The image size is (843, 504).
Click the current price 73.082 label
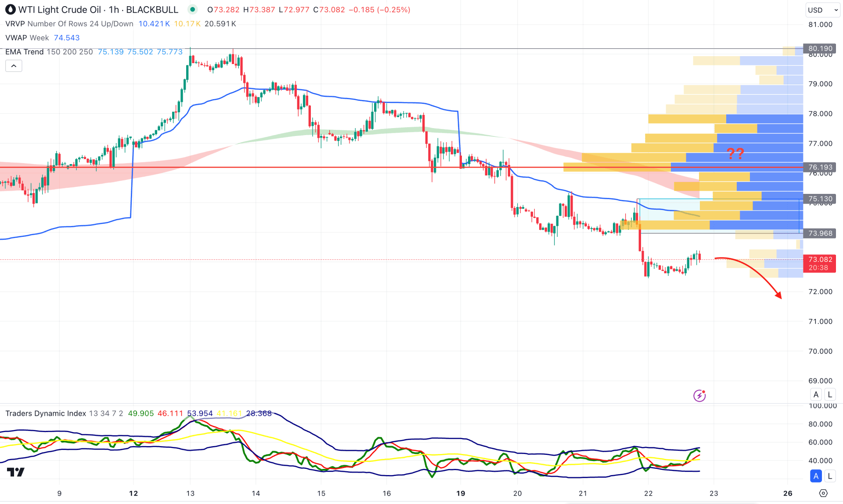point(820,263)
